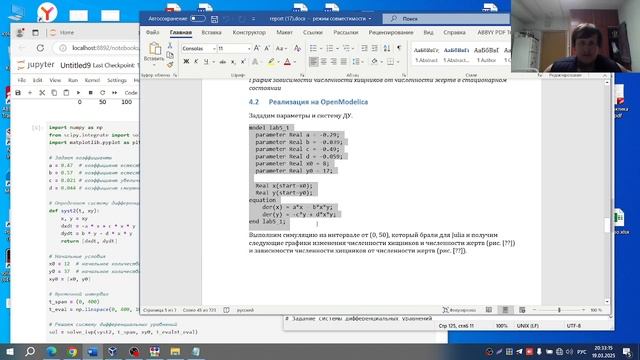Interrupt the kernel with Jupyter stop icon
Screen dimensions: 640x360
90,93
